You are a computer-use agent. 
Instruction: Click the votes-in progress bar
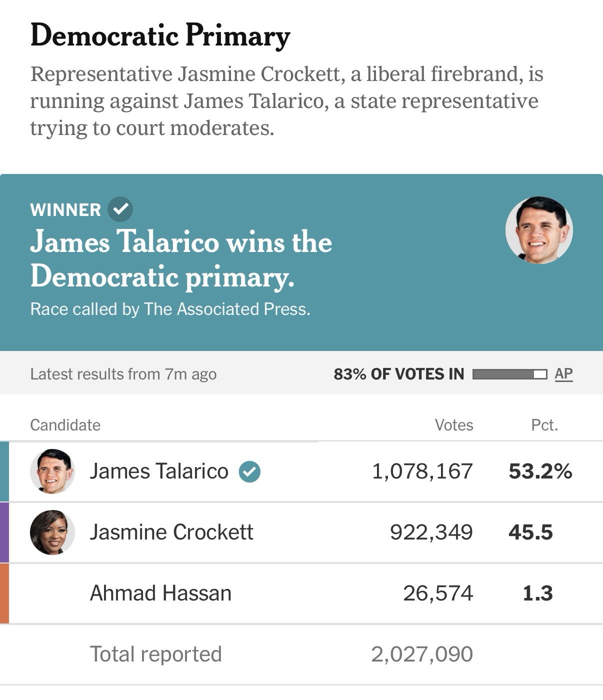click(x=509, y=374)
